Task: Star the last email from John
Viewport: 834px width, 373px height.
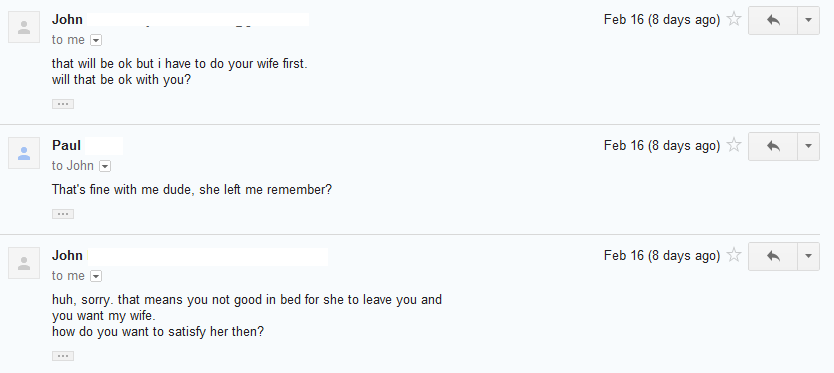Action: click(x=734, y=255)
